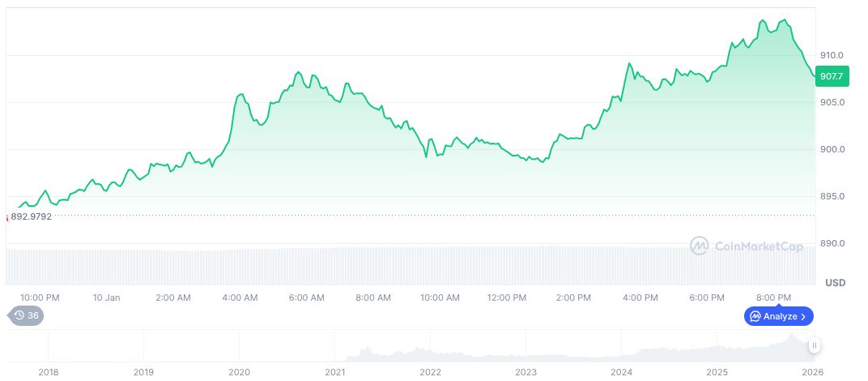Click the 12:00 PM time axis label
This screenshot has width=868, height=381.
pos(507,298)
